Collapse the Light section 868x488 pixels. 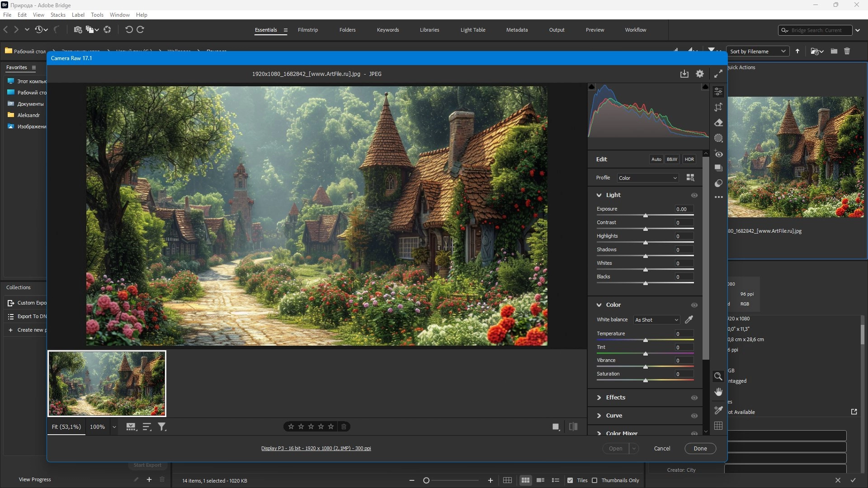(599, 195)
